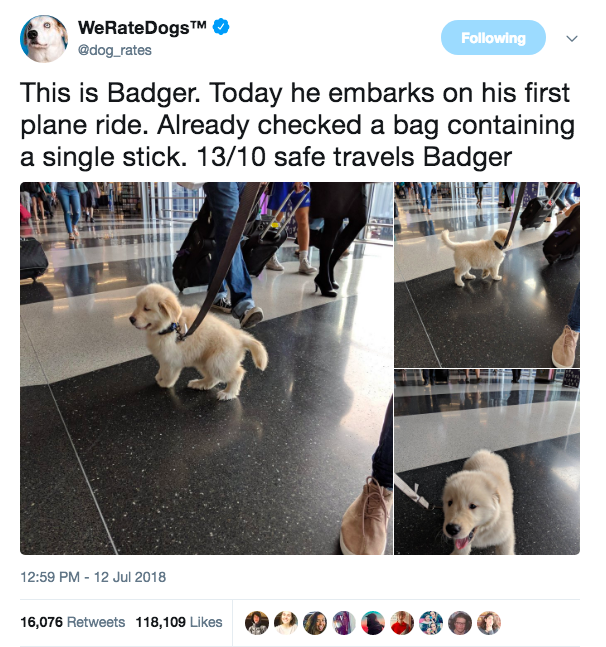Viewport: 606px width, 647px height.
Task: Open the fifth liker avatar with teal background
Action: click(373, 623)
